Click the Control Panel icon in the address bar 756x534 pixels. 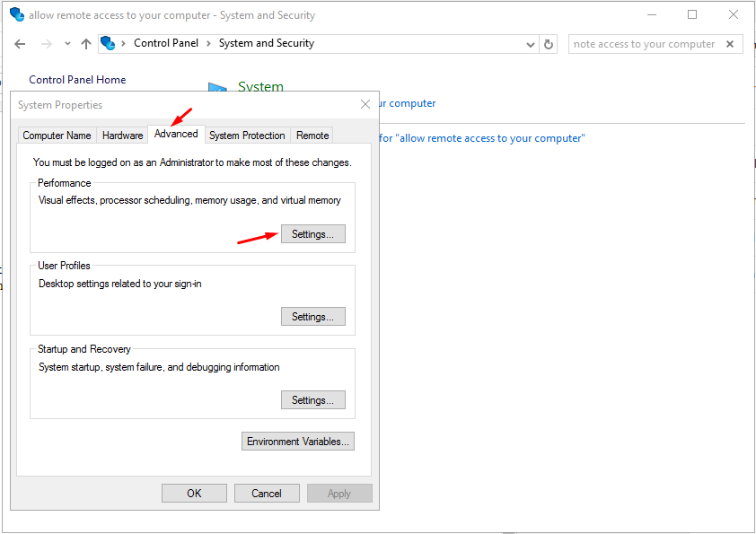108,43
